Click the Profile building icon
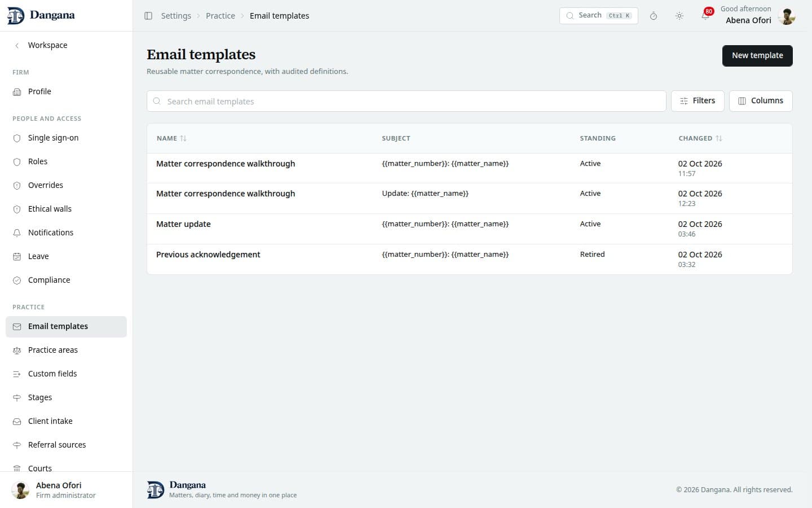The width and height of the screenshot is (812, 508). (x=17, y=91)
